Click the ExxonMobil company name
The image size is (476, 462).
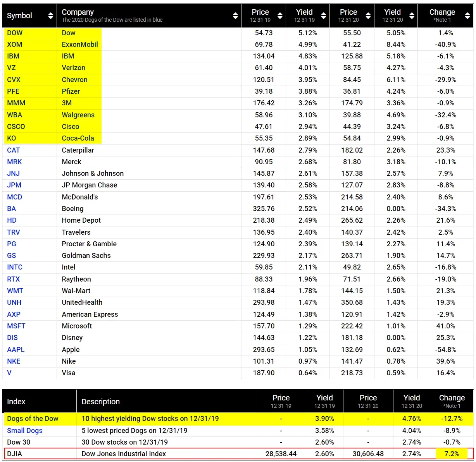[x=80, y=45]
